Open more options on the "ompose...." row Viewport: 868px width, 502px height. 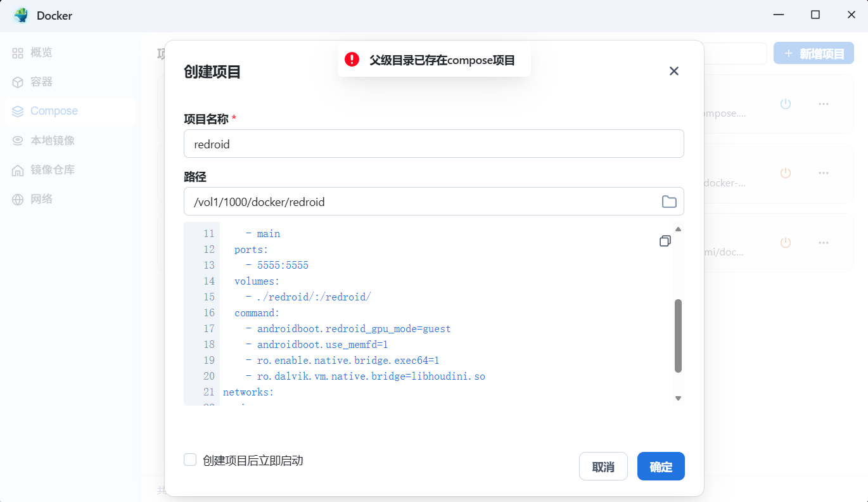tap(824, 104)
